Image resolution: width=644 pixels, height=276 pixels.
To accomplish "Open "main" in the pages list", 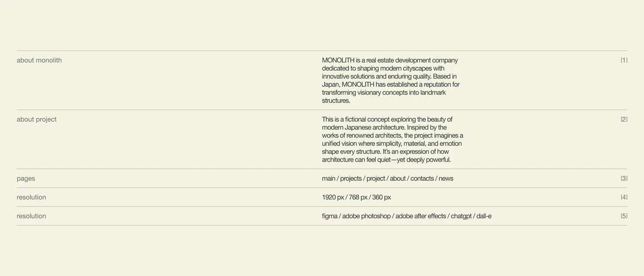I will pyautogui.click(x=329, y=178).
